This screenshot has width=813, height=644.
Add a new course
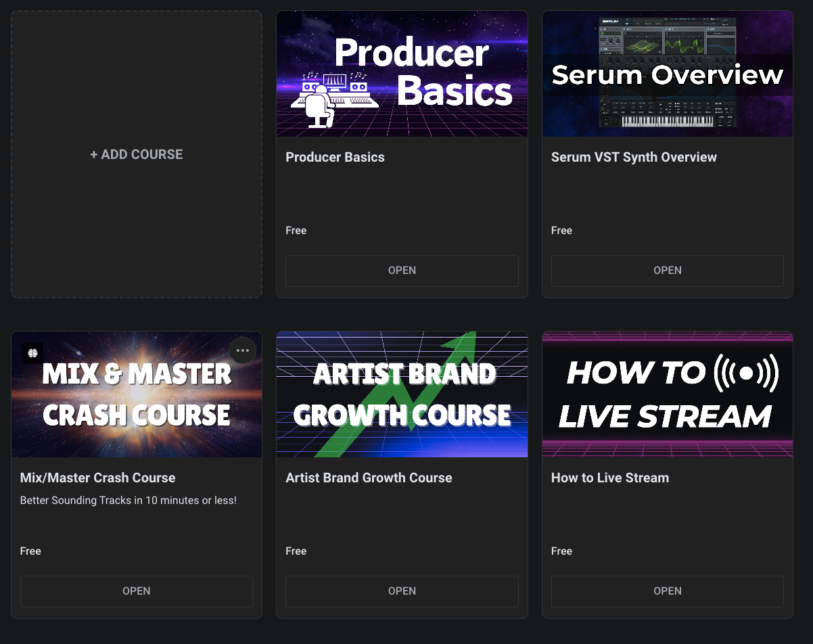(x=137, y=154)
